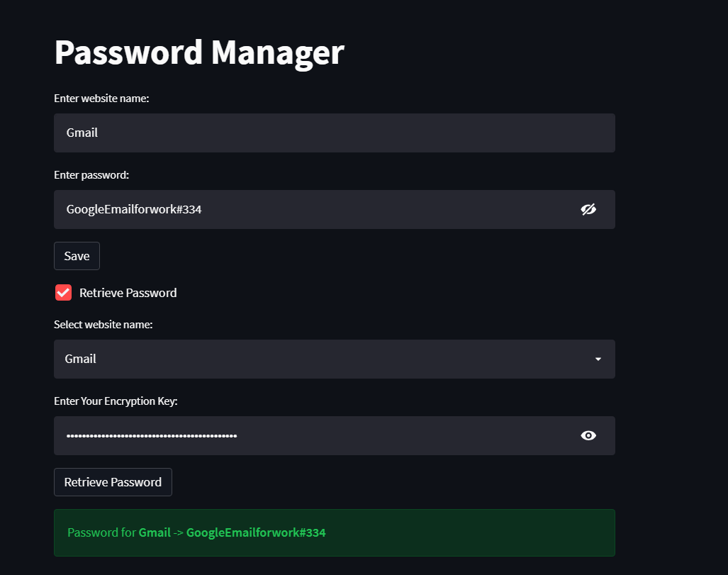Click the 'Enter Your Encryption Key:' label
The image size is (728, 575).
pyautogui.click(x=116, y=401)
